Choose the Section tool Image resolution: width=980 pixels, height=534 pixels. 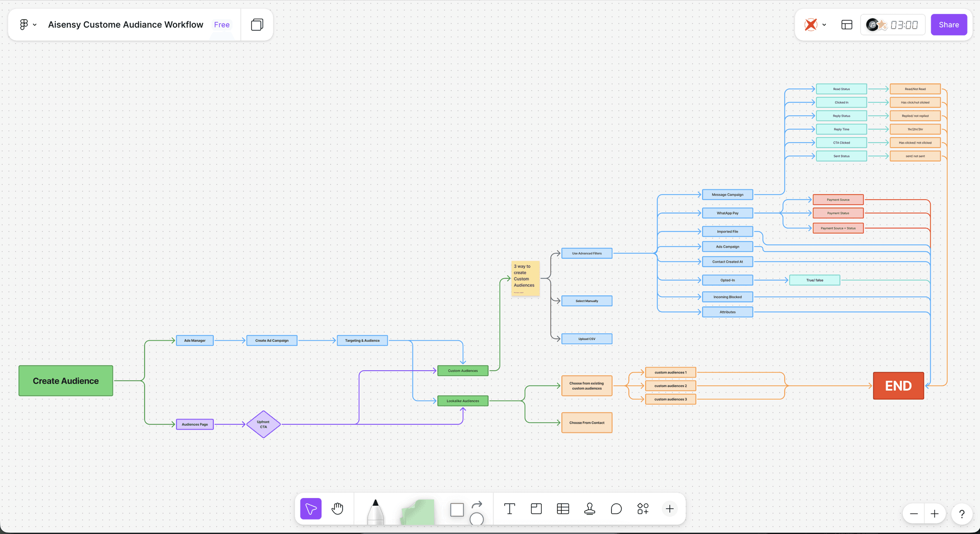[536, 509]
